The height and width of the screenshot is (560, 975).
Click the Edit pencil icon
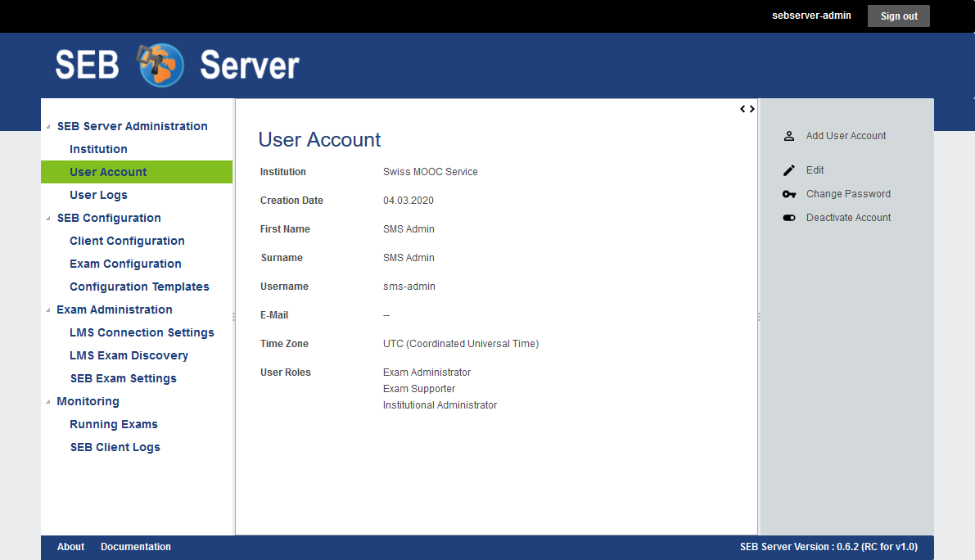tap(789, 170)
